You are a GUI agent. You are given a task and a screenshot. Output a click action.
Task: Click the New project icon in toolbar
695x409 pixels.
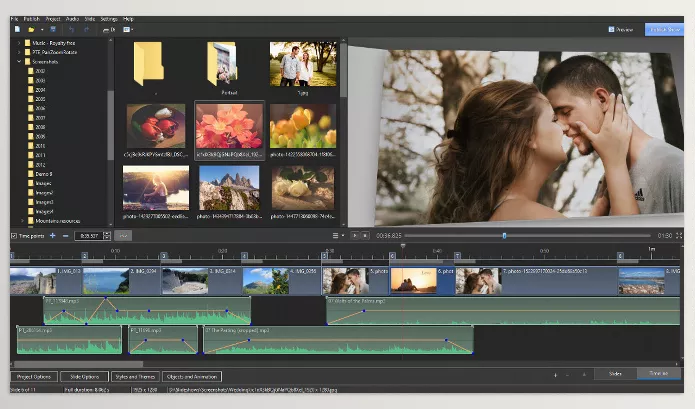[x=17, y=29]
